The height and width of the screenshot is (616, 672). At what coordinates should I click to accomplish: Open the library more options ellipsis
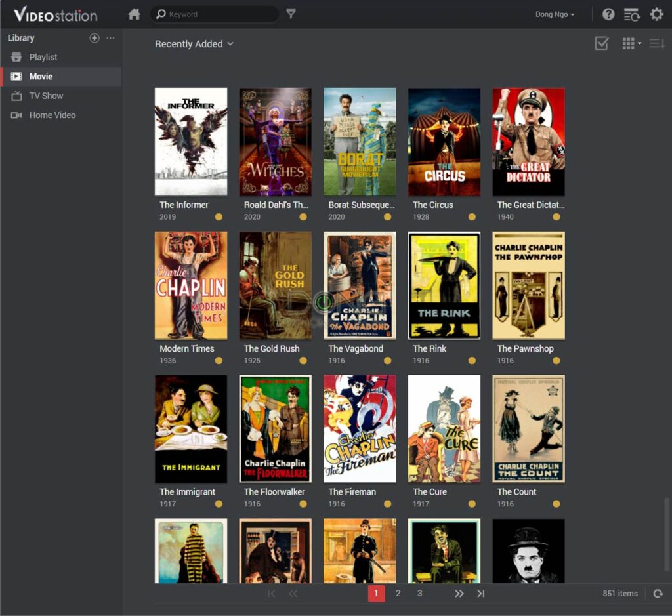coord(110,38)
